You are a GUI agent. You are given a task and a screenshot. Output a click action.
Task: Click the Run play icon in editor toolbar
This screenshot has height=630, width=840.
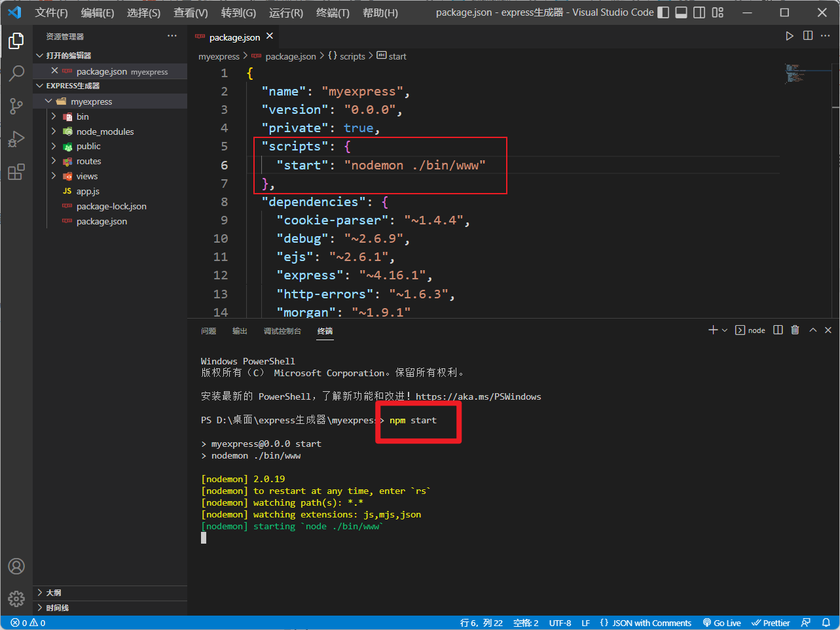coord(790,36)
